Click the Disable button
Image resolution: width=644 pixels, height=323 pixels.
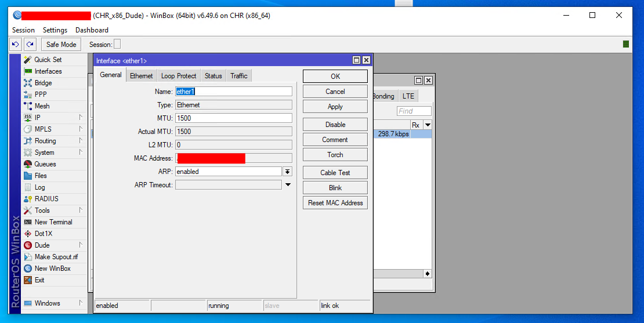pos(335,124)
